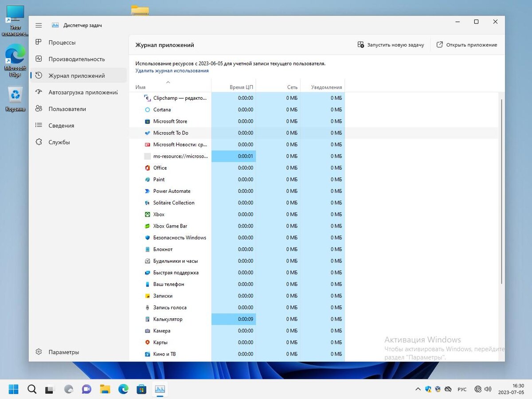The width and height of the screenshot is (532, 399).
Task: Select the Журнал приложений page
Action: pyautogui.click(x=78, y=76)
